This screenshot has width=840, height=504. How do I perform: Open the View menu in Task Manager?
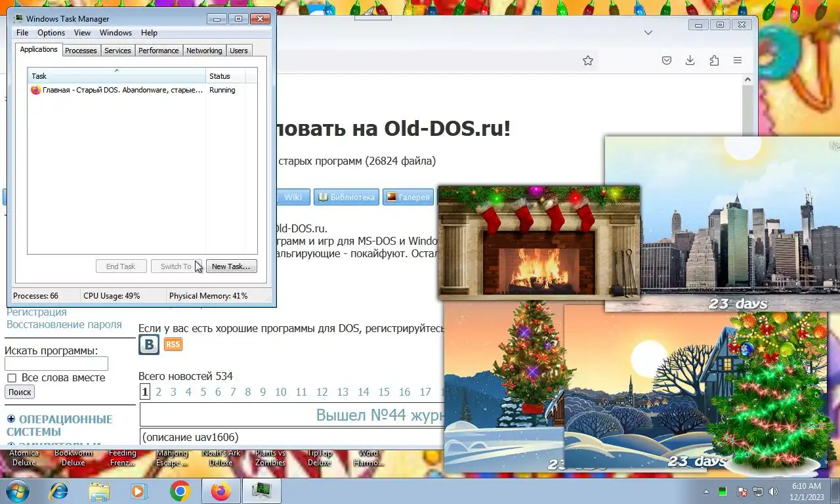click(82, 33)
